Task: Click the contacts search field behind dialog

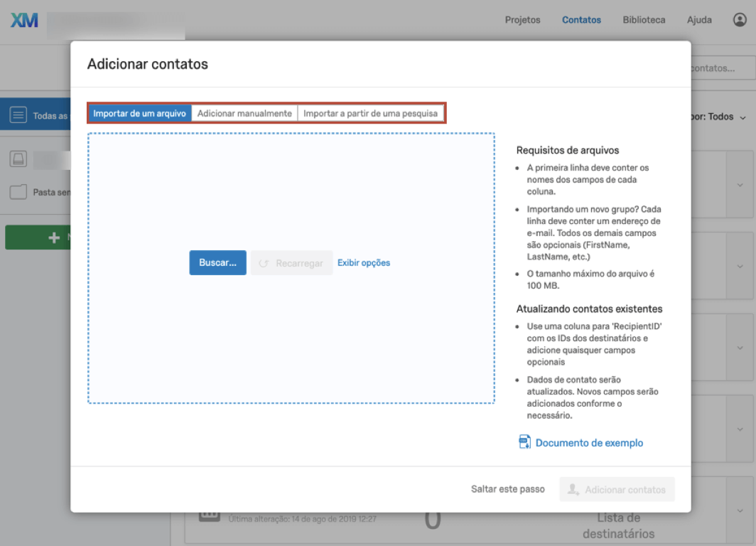Action: click(x=723, y=68)
